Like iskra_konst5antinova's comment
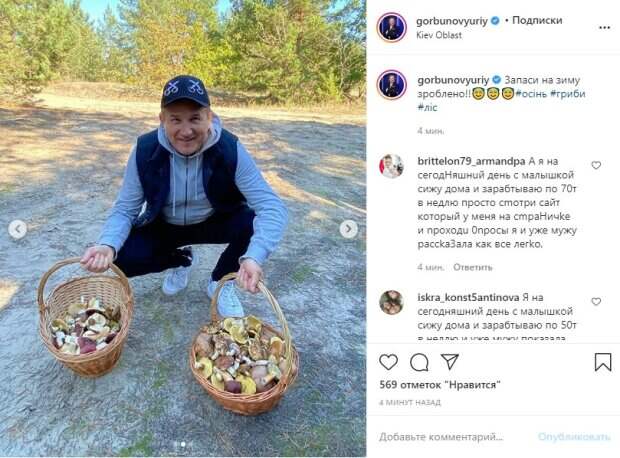 pos(596,301)
